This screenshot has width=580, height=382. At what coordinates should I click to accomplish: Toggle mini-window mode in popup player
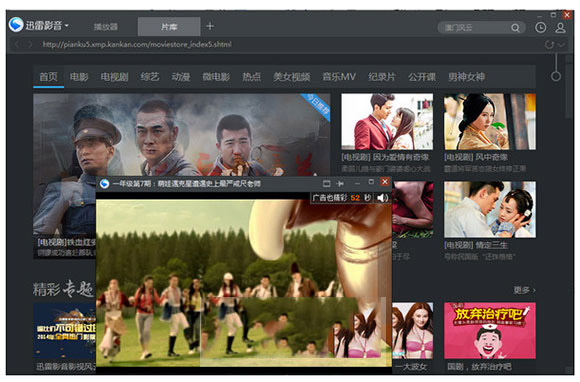(327, 183)
